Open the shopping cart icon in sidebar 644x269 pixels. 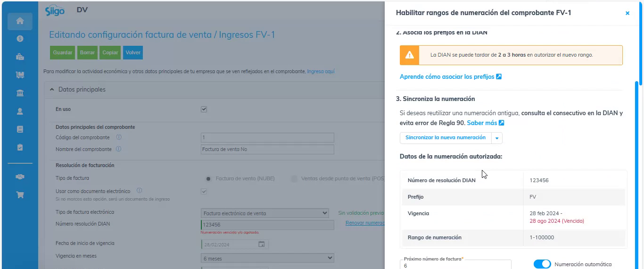click(x=20, y=194)
